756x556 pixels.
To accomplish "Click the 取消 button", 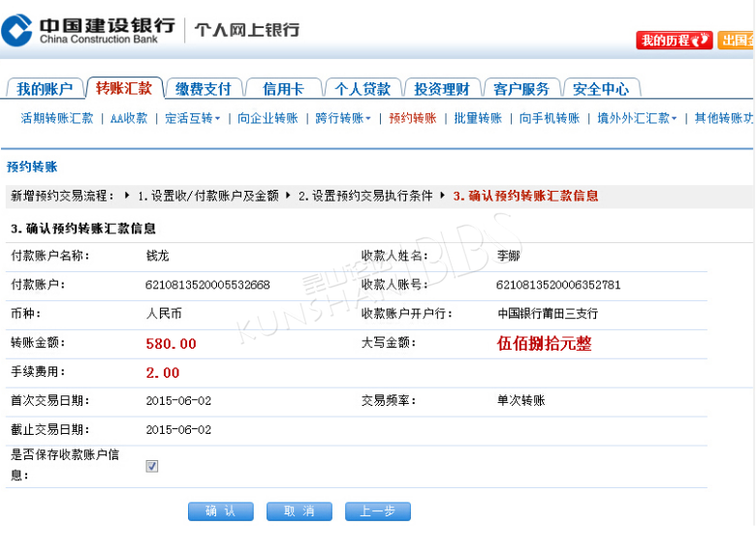I will 299,511.
